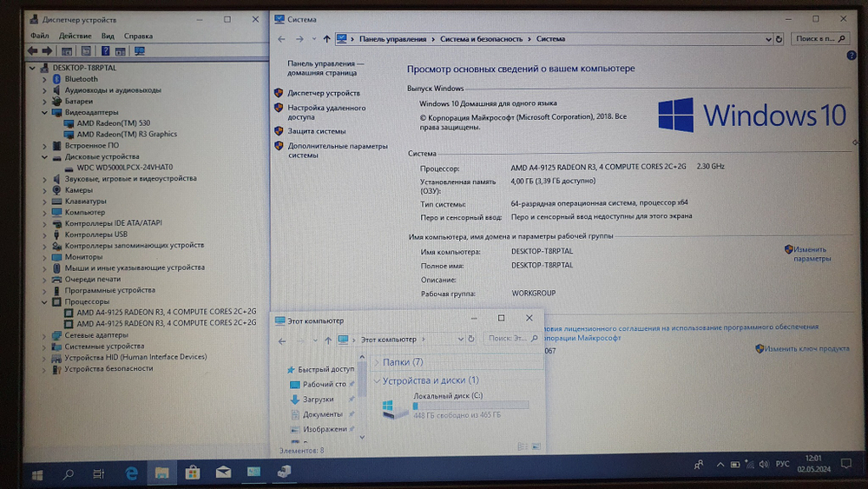This screenshot has height=489, width=868.
Task: Click up arrow in System window navigation
Action: 326,39
